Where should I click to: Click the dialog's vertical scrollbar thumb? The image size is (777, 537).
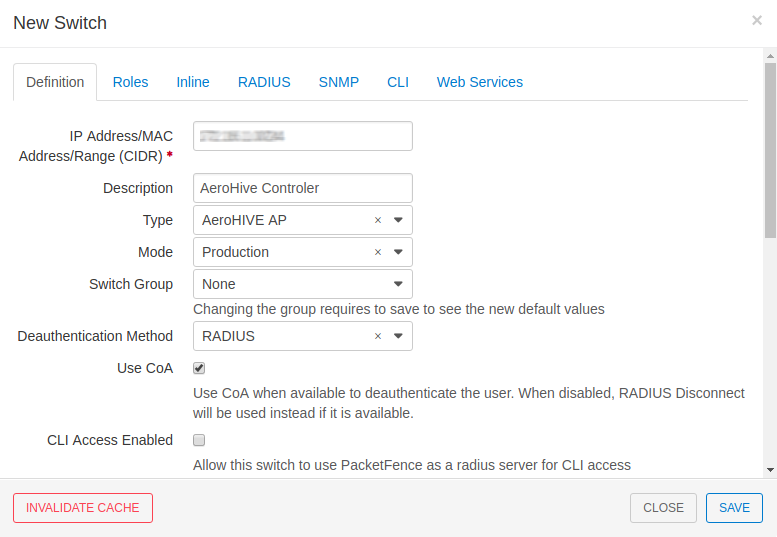(770, 151)
